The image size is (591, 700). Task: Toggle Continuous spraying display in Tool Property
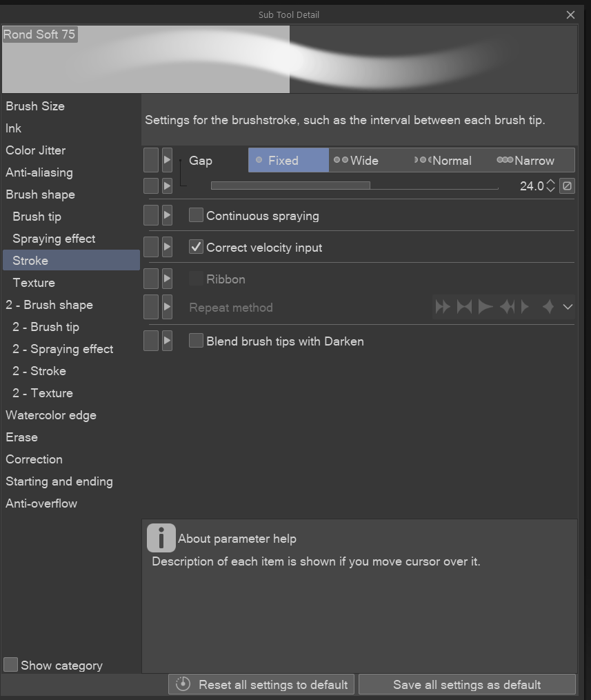(151, 215)
